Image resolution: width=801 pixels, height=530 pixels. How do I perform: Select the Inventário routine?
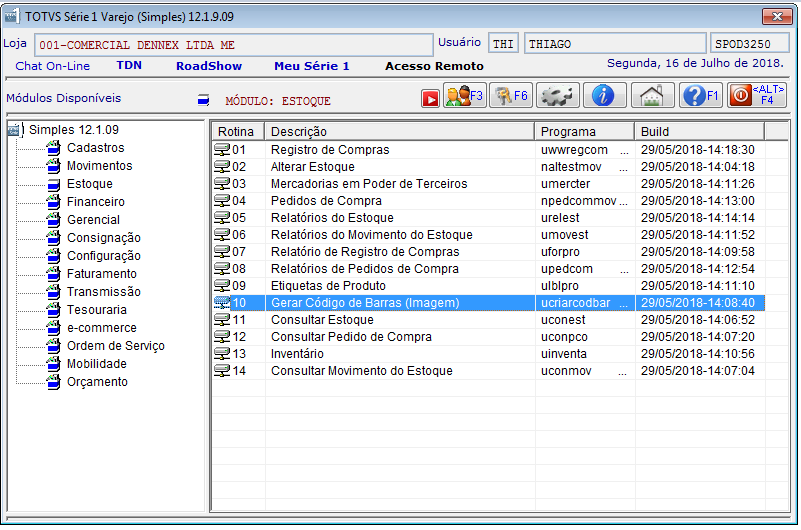coord(297,354)
